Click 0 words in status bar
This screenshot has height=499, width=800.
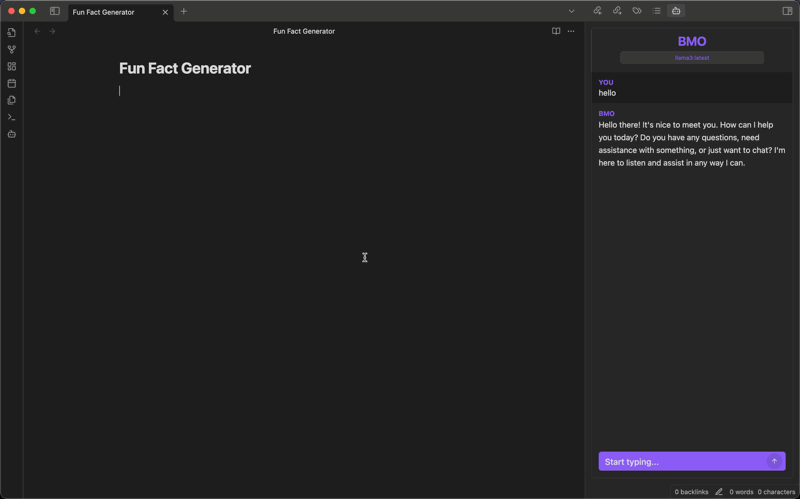741,492
